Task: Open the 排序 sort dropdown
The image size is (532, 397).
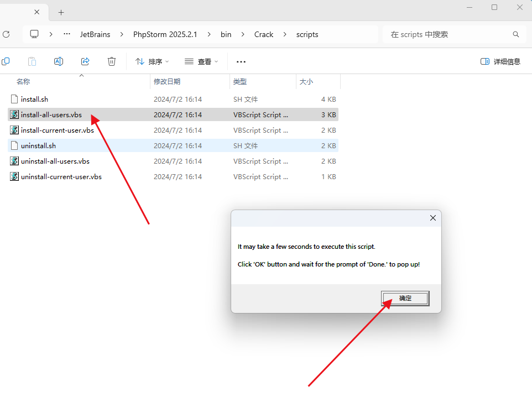Action: 152,61
